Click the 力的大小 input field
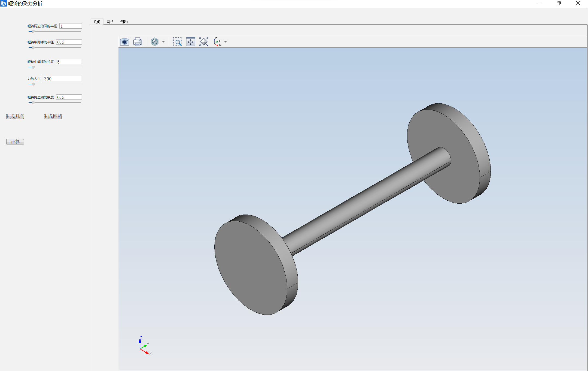The height and width of the screenshot is (371, 588). [x=62, y=79]
